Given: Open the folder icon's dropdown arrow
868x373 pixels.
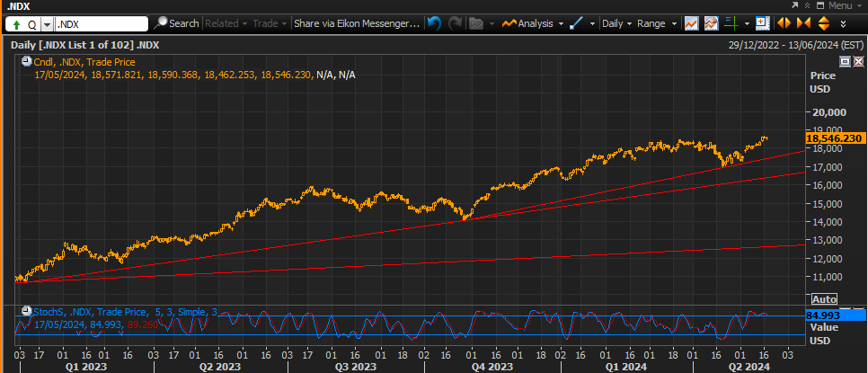Looking at the screenshot, I should (491, 23).
